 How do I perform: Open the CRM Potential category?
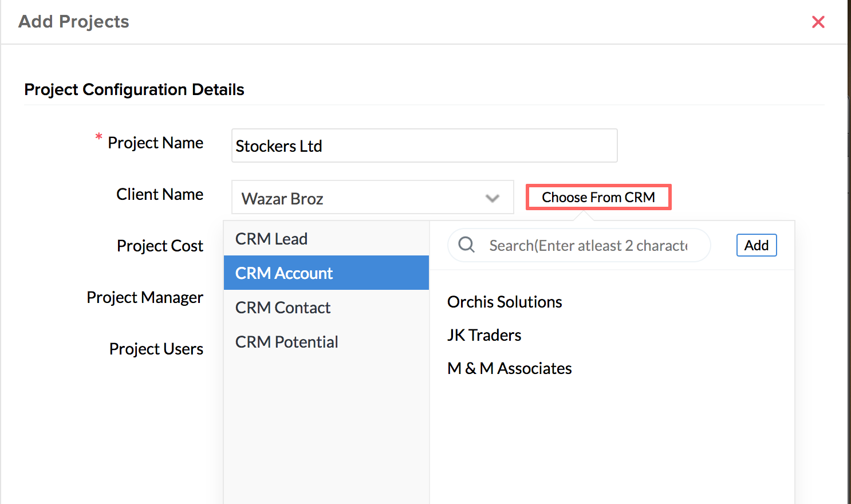tap(286, 342)
